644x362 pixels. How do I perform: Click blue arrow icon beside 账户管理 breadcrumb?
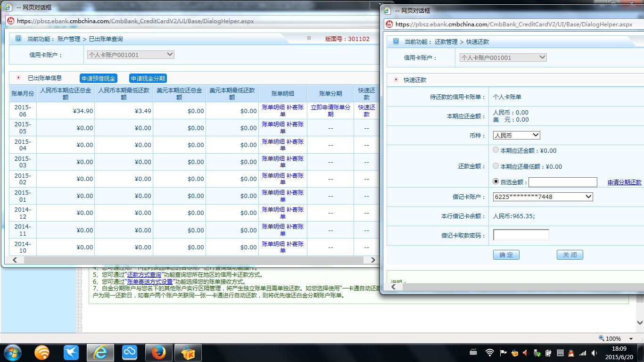coord(18,39)
